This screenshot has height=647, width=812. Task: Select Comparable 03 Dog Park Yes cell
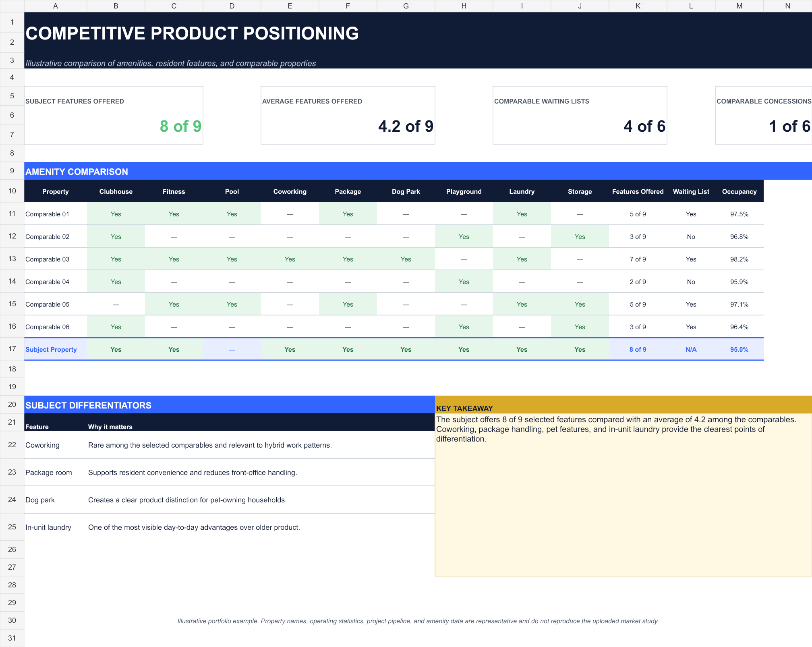point(406,259)
